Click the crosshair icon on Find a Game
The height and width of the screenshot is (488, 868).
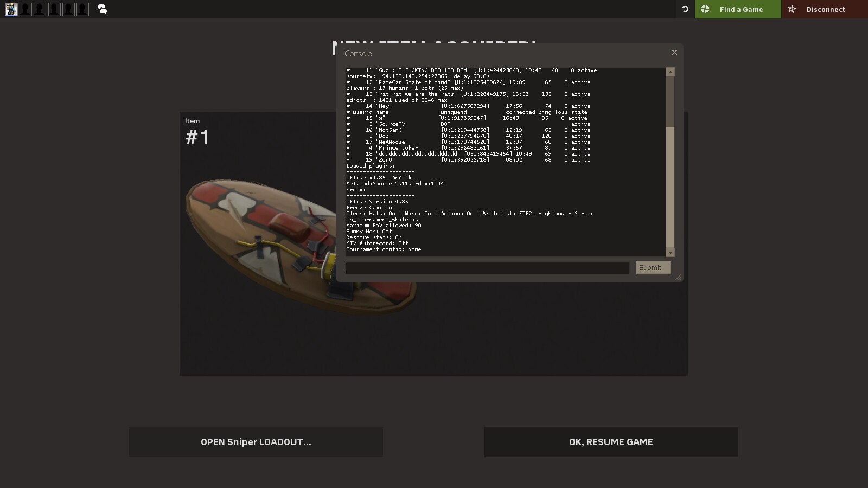pyautogui.click(x=705, y=9)
